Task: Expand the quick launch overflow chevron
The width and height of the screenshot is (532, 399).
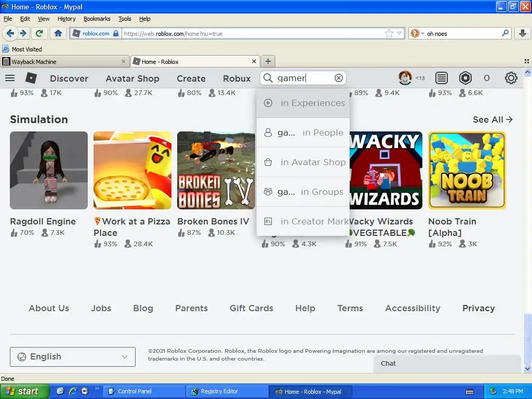Action: [x=97, y=389]
